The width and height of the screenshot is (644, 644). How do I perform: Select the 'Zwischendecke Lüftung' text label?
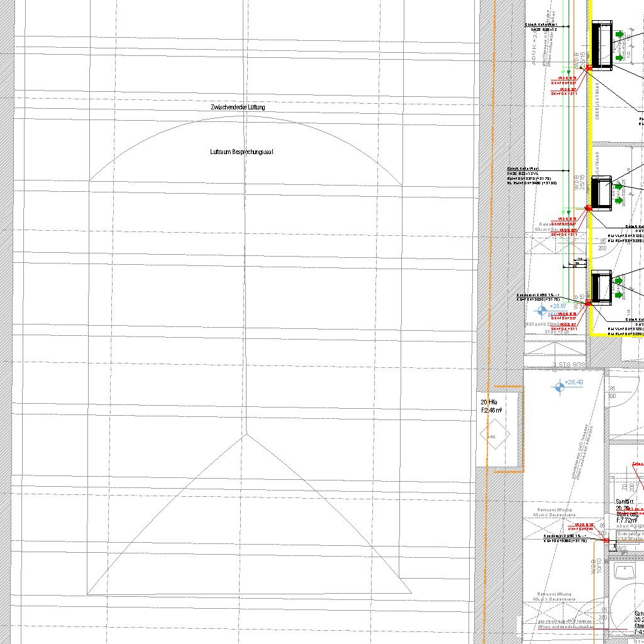click(238, 108)
